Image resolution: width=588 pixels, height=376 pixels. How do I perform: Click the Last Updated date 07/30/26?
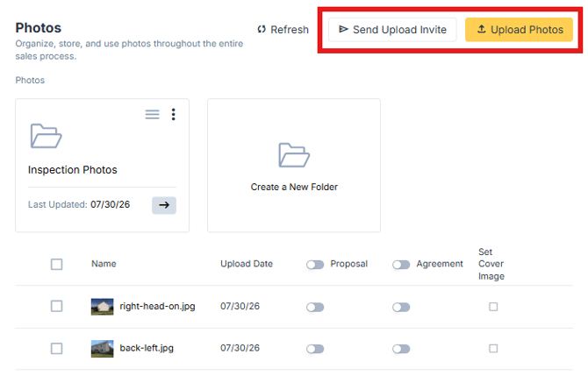[111, 204]
